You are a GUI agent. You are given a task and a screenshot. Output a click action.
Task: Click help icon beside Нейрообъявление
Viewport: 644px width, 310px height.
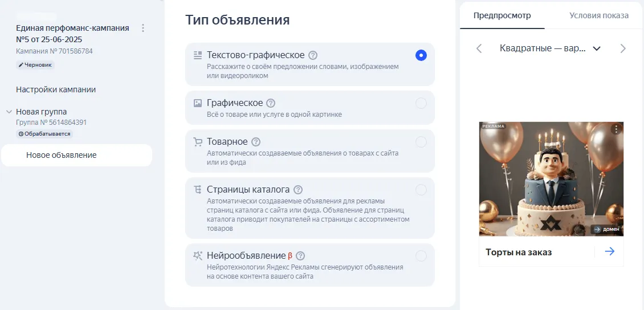300,256
